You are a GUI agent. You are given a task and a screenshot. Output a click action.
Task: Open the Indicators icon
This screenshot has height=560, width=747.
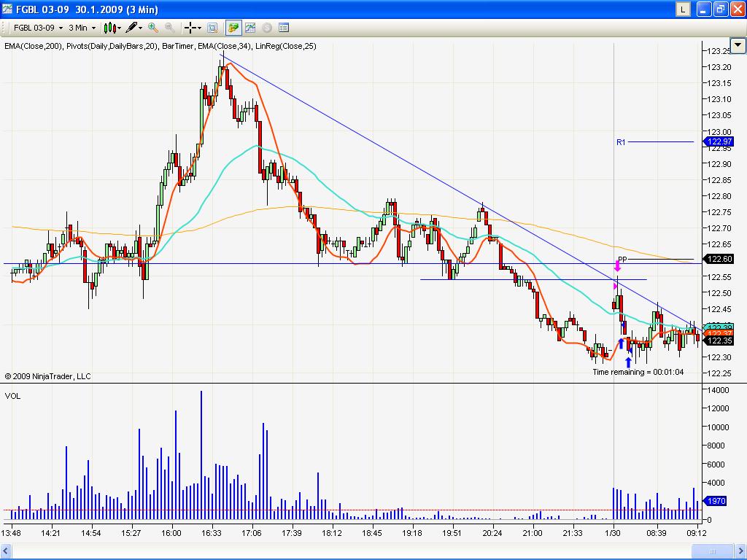click(x=250, y=28)
